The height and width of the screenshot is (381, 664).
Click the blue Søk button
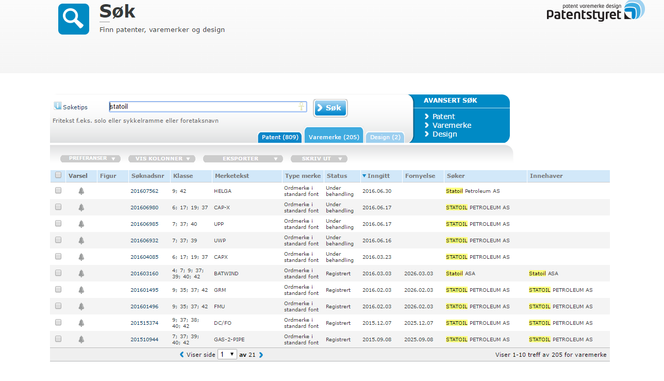click(x=330, y=108)
